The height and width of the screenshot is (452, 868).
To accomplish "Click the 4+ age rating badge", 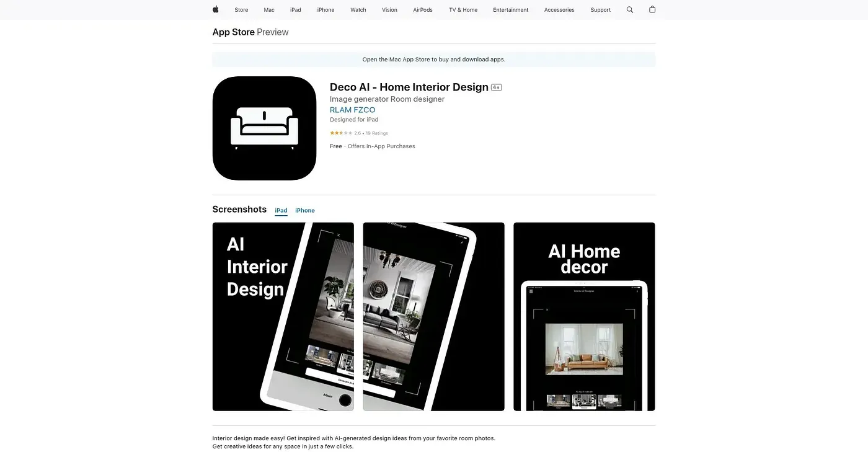I will [496, 87].
